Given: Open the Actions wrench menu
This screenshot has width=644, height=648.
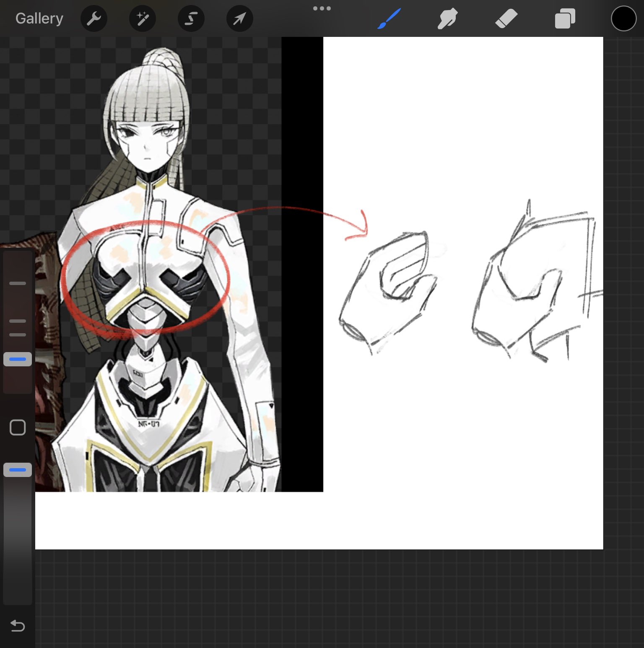Looking at the screenshot, I should [94, 18].
